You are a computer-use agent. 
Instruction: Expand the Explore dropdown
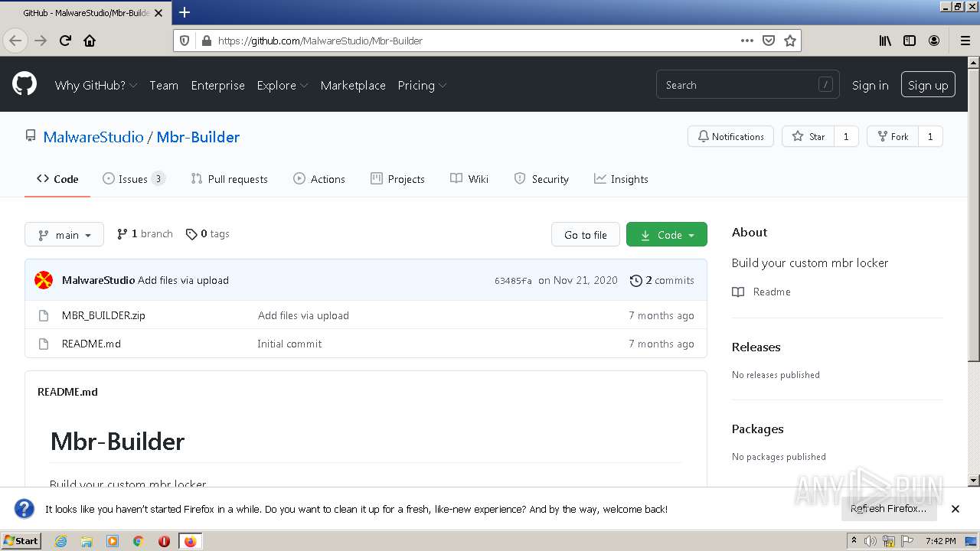pyautogui.click(x=283, y=85)
